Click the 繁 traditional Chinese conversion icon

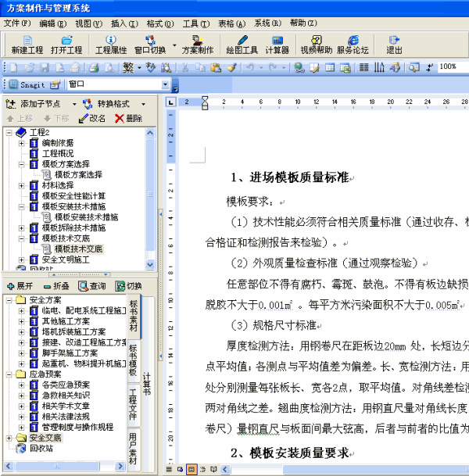[x=128, y=67]
